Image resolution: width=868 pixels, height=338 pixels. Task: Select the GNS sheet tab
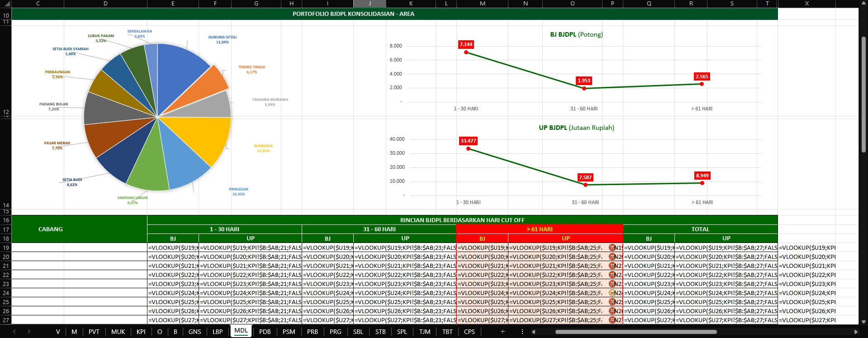[x=194, y=332]
